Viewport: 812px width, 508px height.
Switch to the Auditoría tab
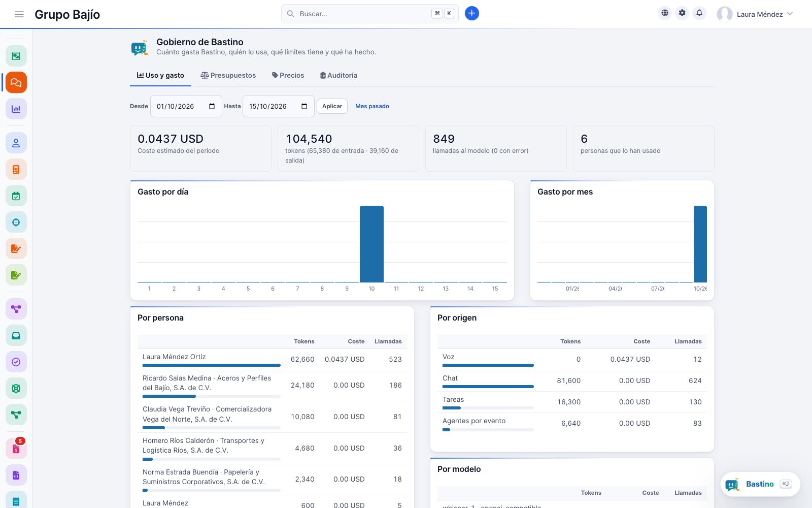click(x=339, y=75)
